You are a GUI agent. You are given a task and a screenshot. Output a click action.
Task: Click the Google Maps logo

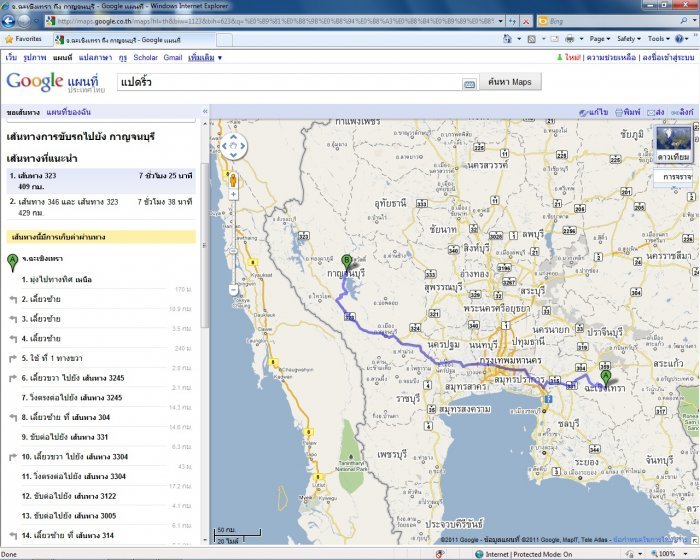tap(56, 82)
